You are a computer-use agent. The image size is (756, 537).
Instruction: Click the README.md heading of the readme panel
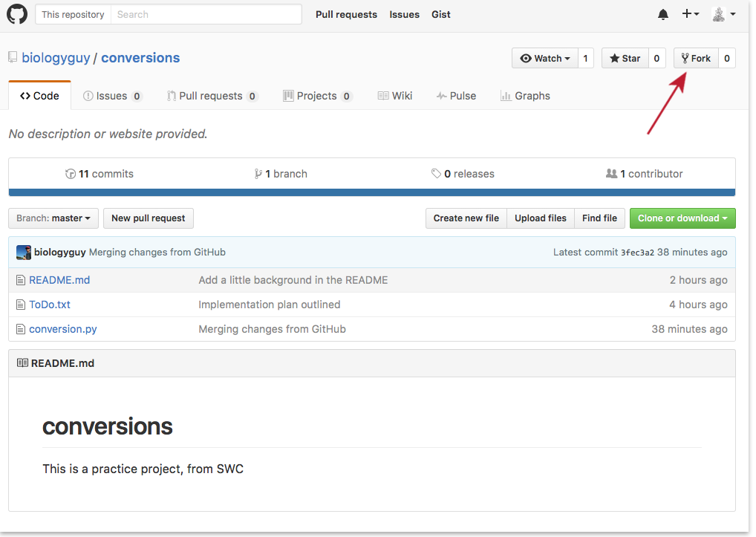[62, 363]
